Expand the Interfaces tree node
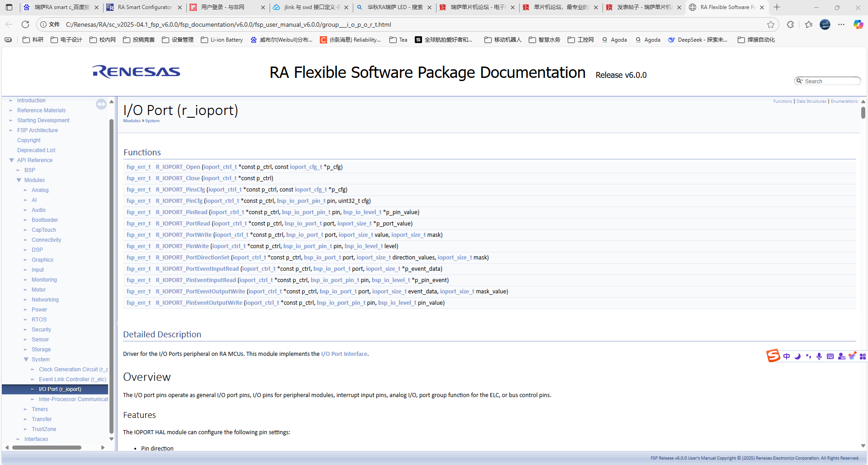The height and width of the screenshot is (465, 868). click(19, 439)
